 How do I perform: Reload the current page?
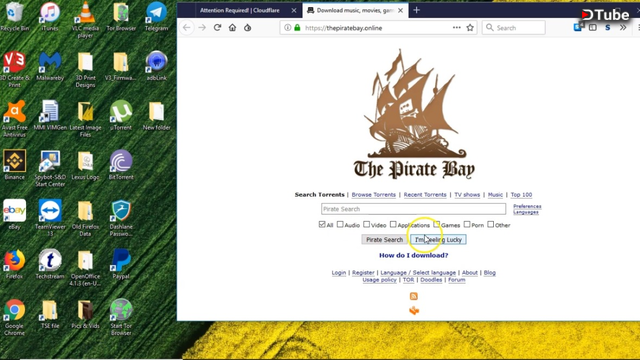[217, 28]
